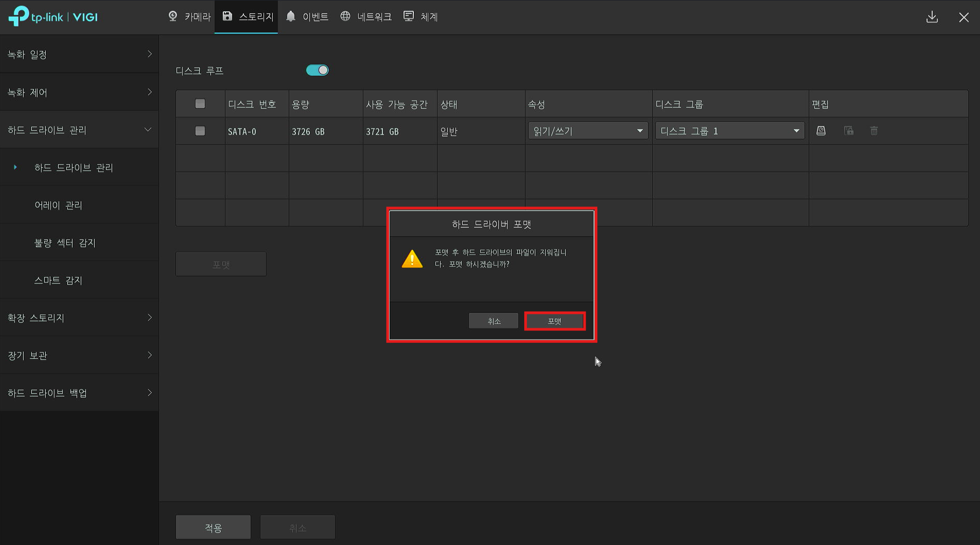This screenshot has height=545, width=980.
Task: Click the globe icon for 네트워크
Action: tap(346, 17)
